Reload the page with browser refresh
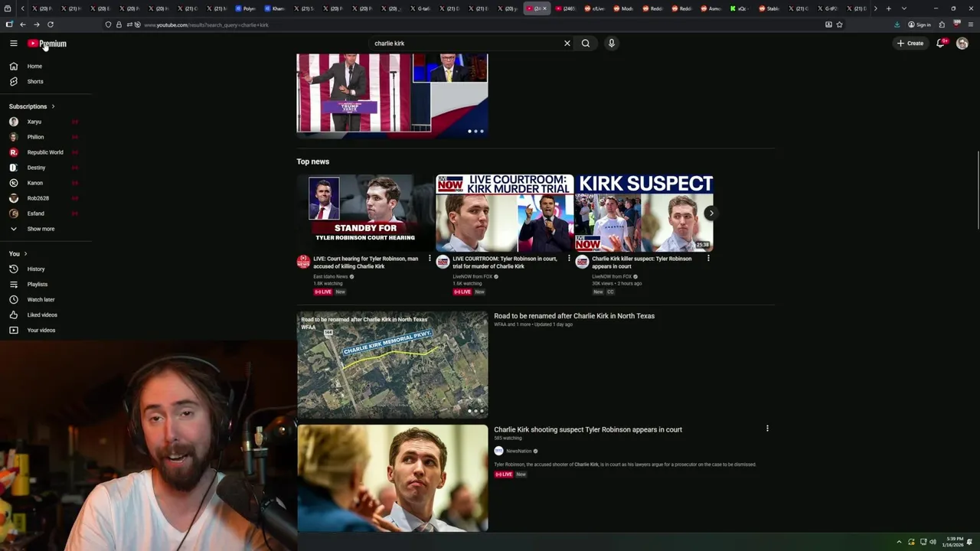This screenshot has height=551, width=980. [x=51, y=24]
